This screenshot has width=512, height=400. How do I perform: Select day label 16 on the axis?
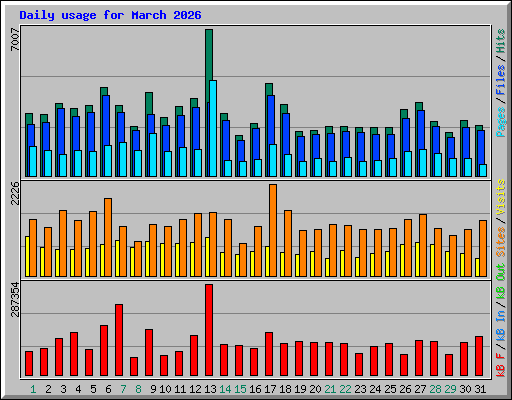point(255,389)
